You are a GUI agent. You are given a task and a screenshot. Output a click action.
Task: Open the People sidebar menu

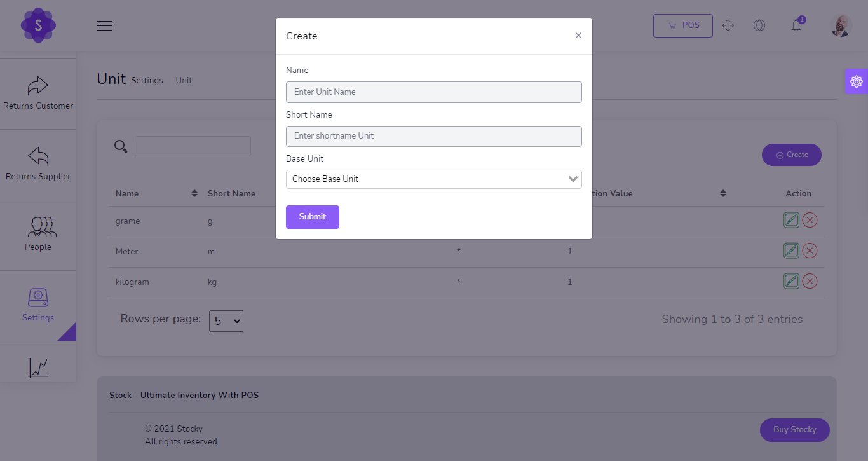[38, 235]
